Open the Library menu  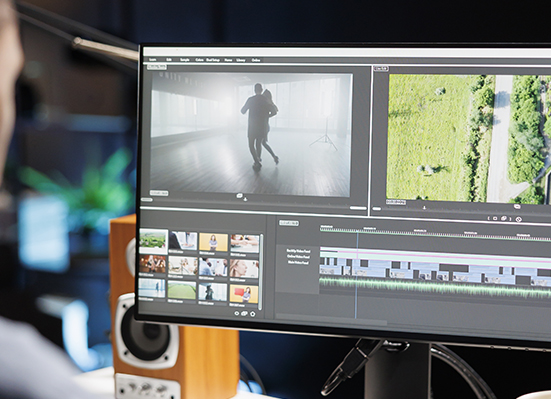(x=241, y=60)
